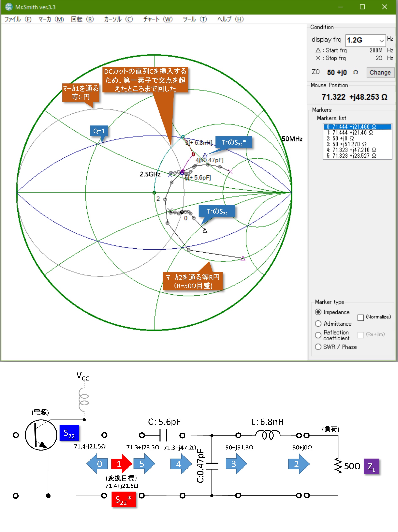Select marker 0: 71.444 -j21.460 Ω
This screenshot has width=398, height=532.
coord(357,127)
